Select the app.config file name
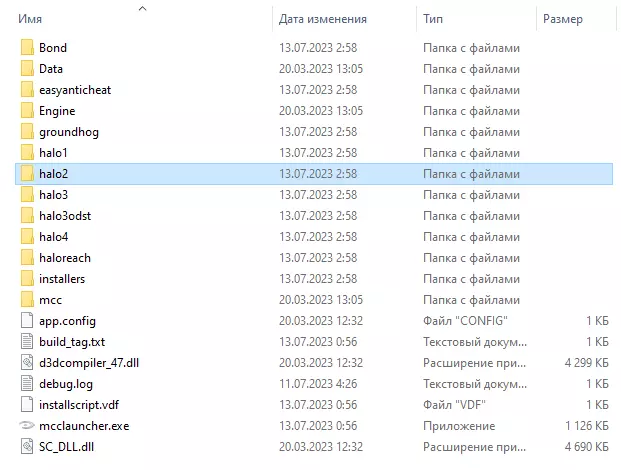 point(67,321)
